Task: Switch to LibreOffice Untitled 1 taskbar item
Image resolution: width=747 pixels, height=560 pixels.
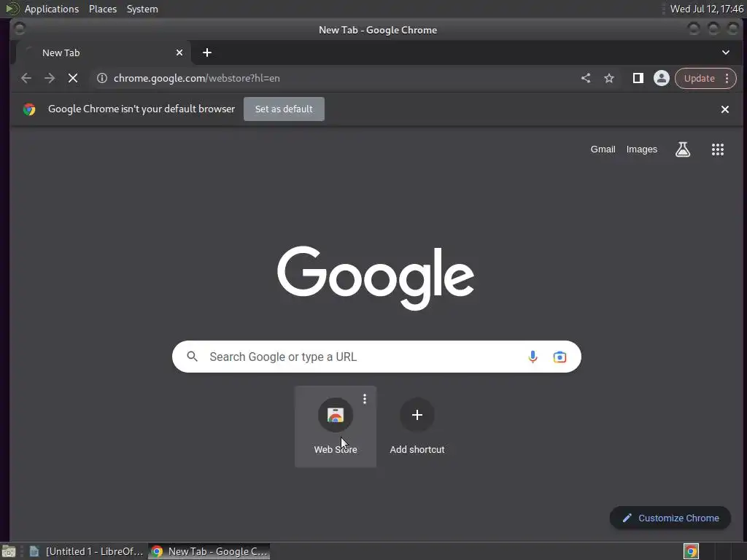Action: (86, 551)
